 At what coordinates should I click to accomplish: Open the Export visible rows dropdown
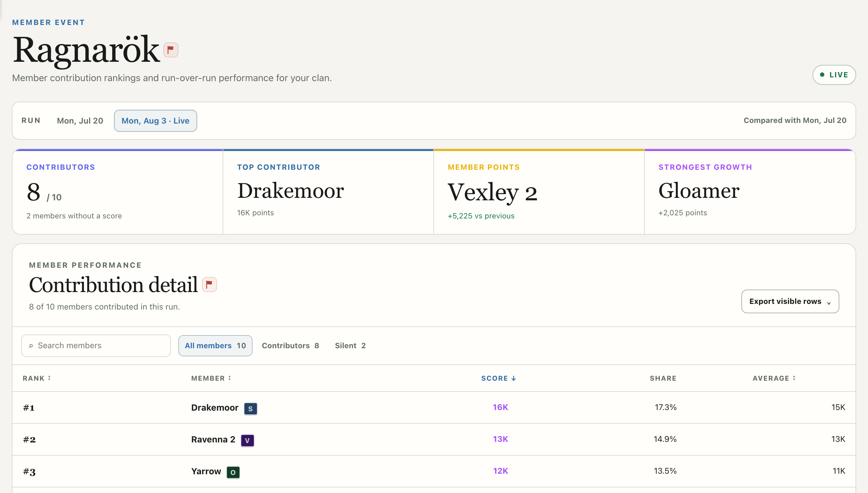tap(790, 301)
